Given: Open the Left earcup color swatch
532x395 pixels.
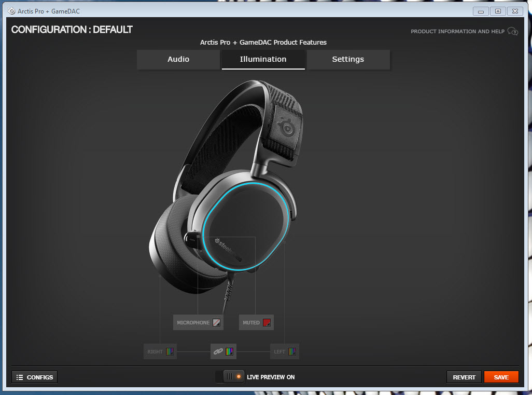Looking at the screenshot, I should coord(292,351).
